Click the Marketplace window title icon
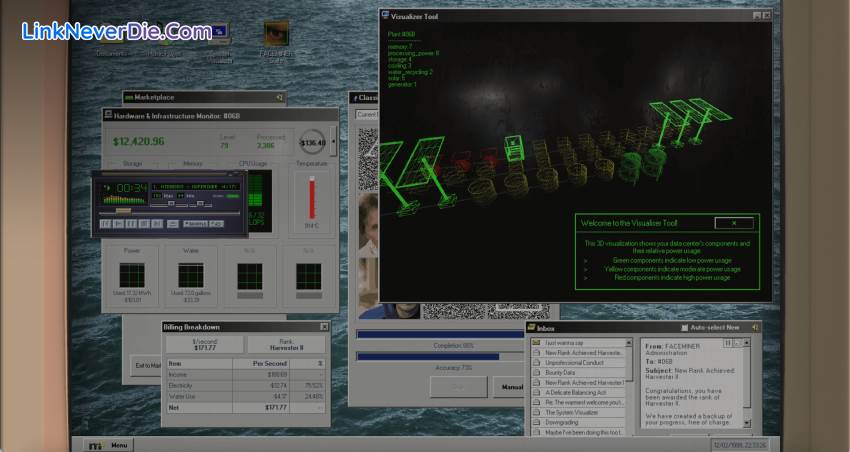The width and height of the screenshot is (850, 452). [x=129, y=97]
